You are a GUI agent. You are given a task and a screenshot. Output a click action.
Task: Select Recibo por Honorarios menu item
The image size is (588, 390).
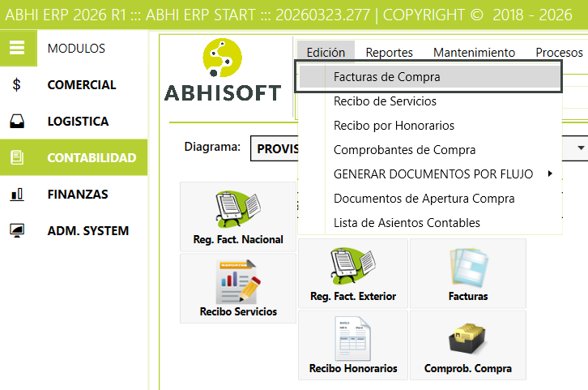click(x=394, y=126)
